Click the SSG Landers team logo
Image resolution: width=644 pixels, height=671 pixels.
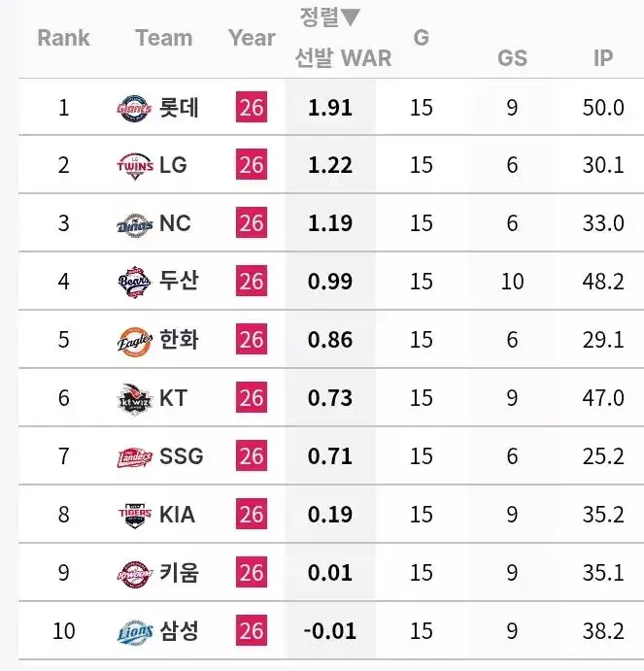[134, 456]
